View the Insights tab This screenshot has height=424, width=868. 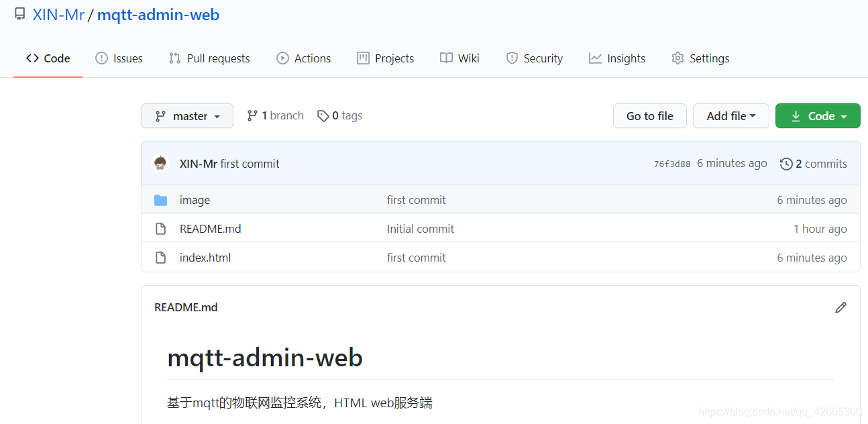click(x=617, y=58)
